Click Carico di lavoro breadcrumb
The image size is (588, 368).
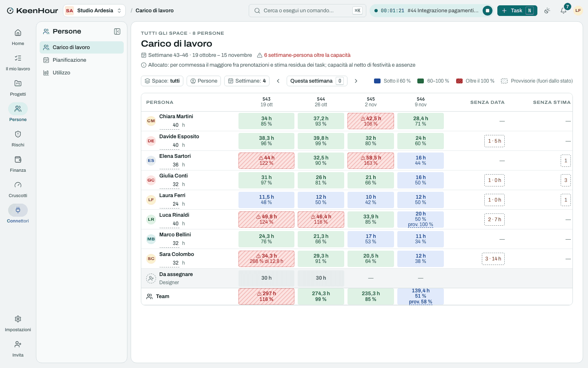point(155,11)
